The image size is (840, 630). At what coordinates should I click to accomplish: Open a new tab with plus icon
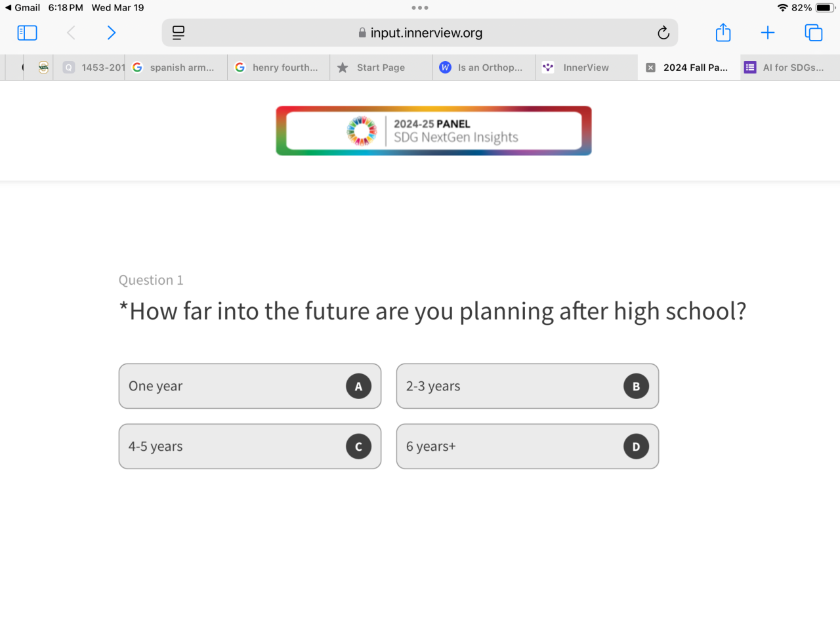[x=768, y=33]
